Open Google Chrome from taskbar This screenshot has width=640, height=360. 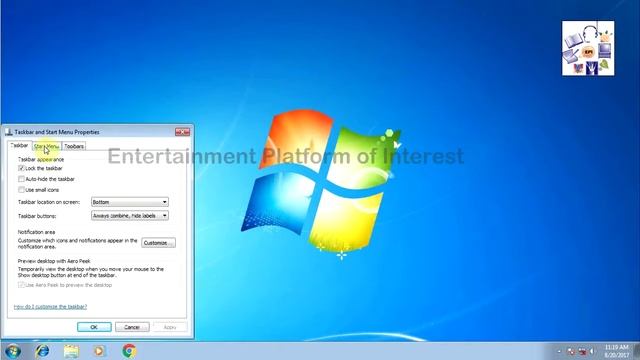click(x=129, y=351)
